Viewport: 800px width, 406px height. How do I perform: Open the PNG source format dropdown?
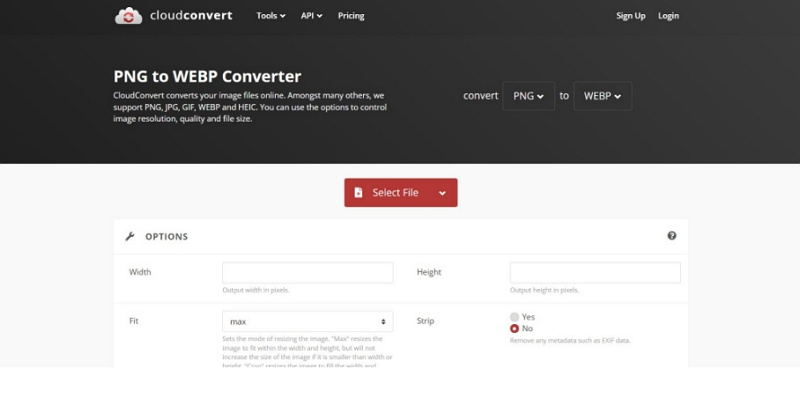tap(528, 96)
